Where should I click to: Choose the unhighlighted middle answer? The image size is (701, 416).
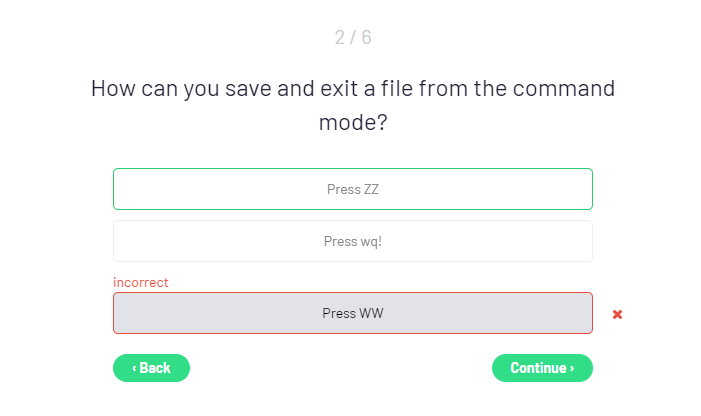click(x=352, y=241)
